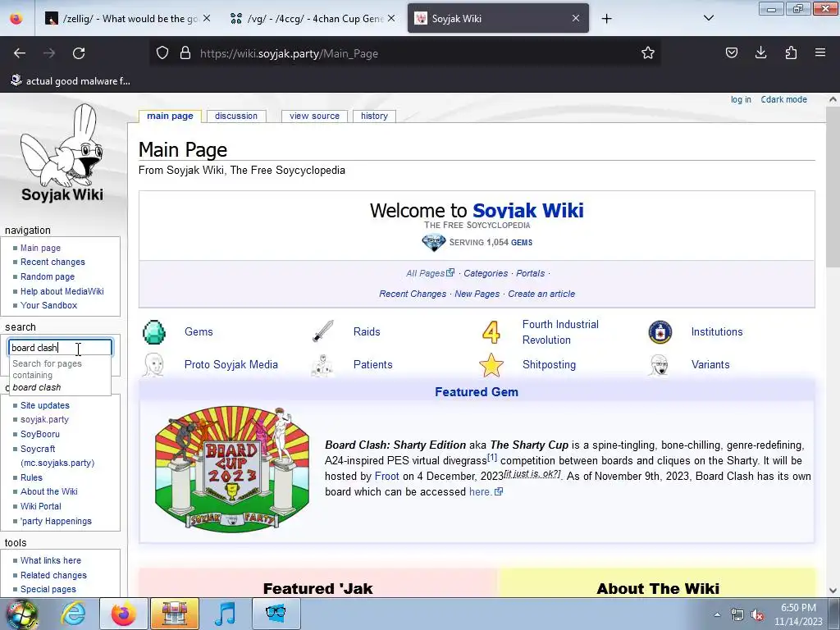
Task: Go back with the browser back arrow
Action: (20, 53)
